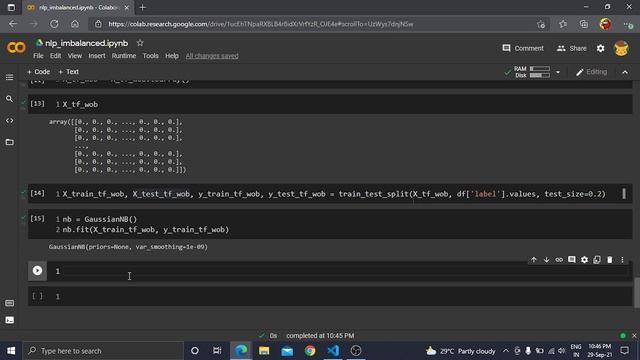The height and width of the screenshot is (360, 640).
Task: Move the cell down with arrow icon
Action: (546, 260)
